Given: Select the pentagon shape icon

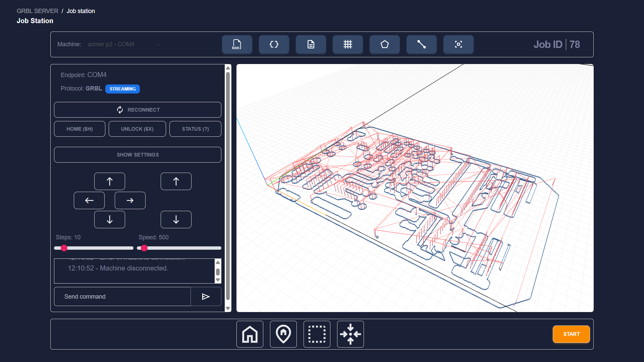Looking at the screenshot, I should pyautogui.click(x=384, y=44).
